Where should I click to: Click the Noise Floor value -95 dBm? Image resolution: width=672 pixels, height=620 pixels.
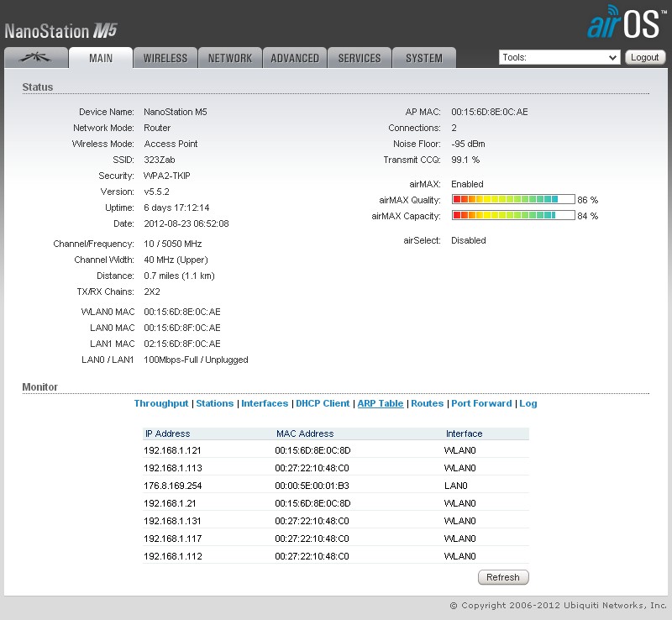coord(468,144)
